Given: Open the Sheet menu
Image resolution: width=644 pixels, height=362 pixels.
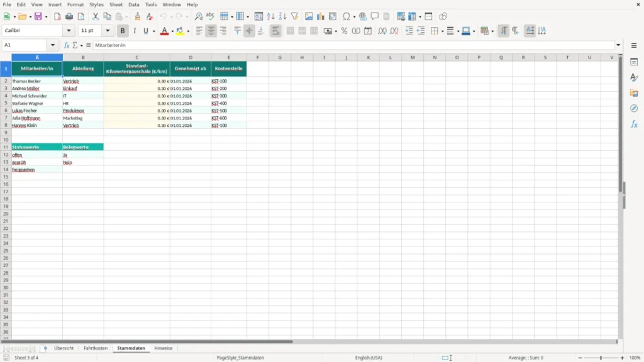Looking at the screenshot, I should (116, 4).
